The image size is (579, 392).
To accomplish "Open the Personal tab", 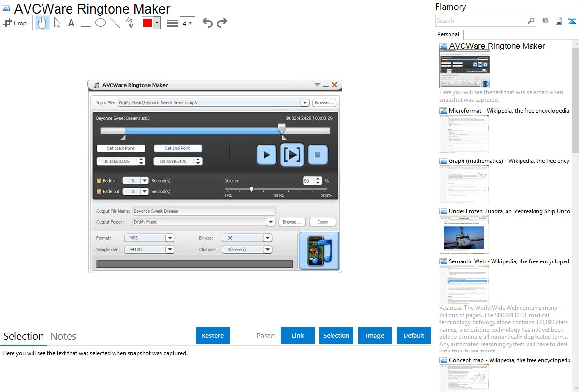I will point(448,34).
